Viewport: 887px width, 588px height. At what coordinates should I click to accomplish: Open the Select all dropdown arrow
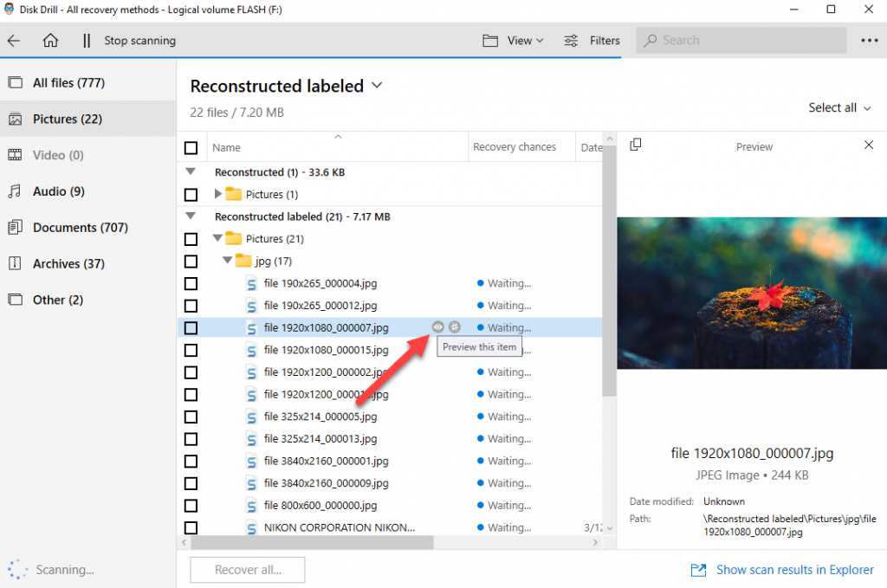pos(865,107)
